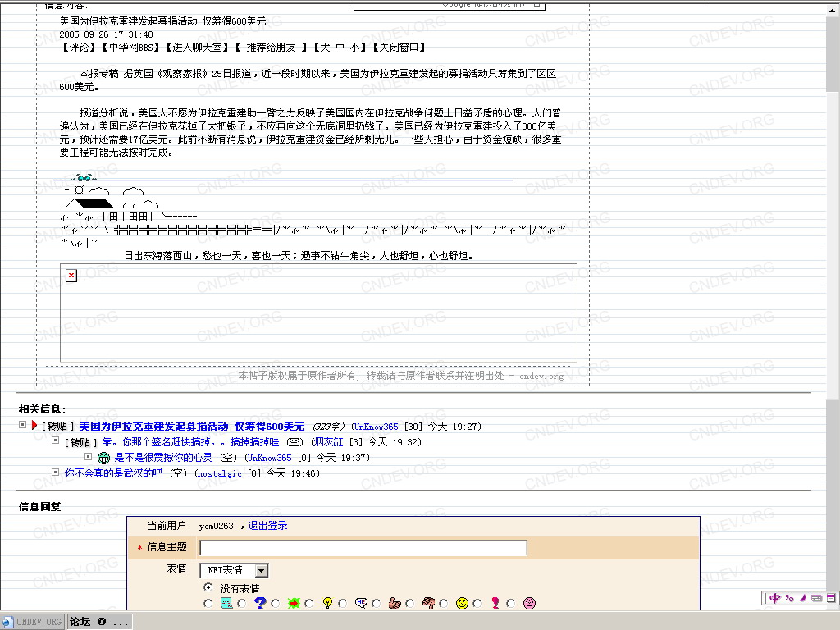Focus the 信息主题 subject input field
The width and height of the screenshot is (840, 630).
(363, 547)
